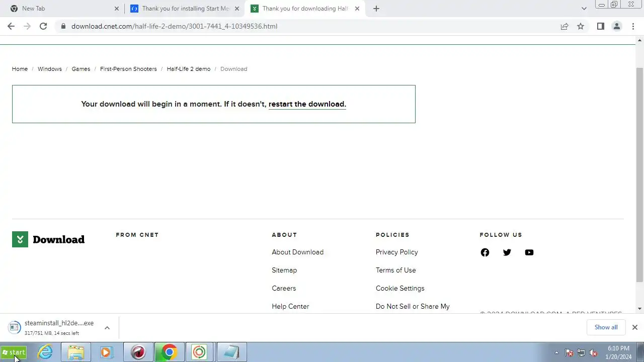Open Privacy Policy link
644x362 pixels.
[x=396, y=252]
